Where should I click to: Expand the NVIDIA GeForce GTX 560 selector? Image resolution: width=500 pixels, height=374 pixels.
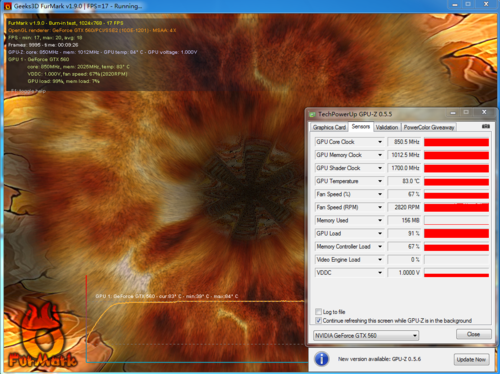click(x=415, y=336)
